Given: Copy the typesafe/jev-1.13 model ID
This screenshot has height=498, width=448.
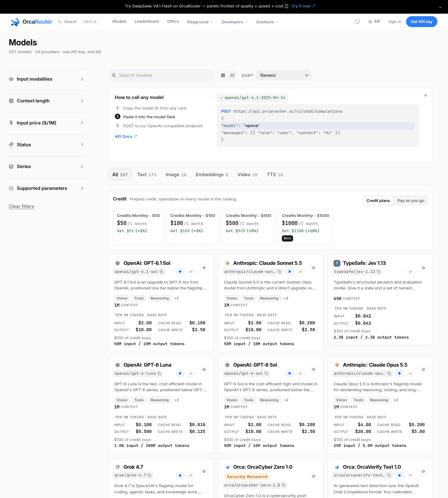Looking at the screenshot, I should click(379, 272).
